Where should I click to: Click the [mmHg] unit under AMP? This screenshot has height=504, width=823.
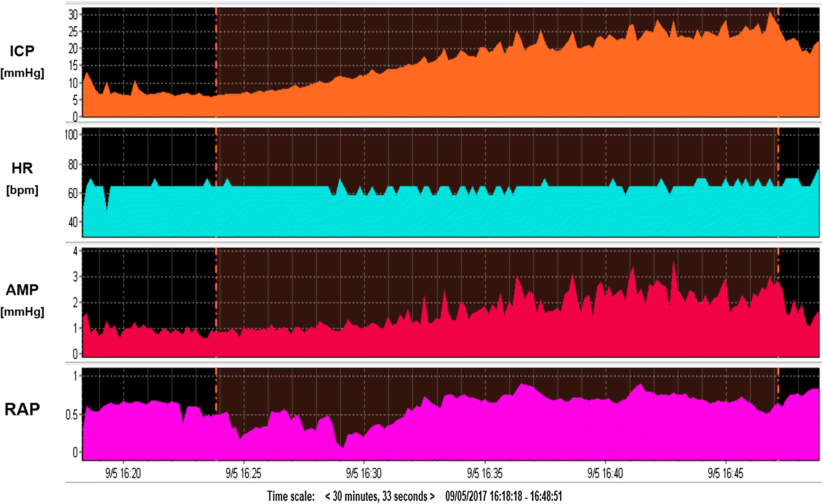pos(22,312)
